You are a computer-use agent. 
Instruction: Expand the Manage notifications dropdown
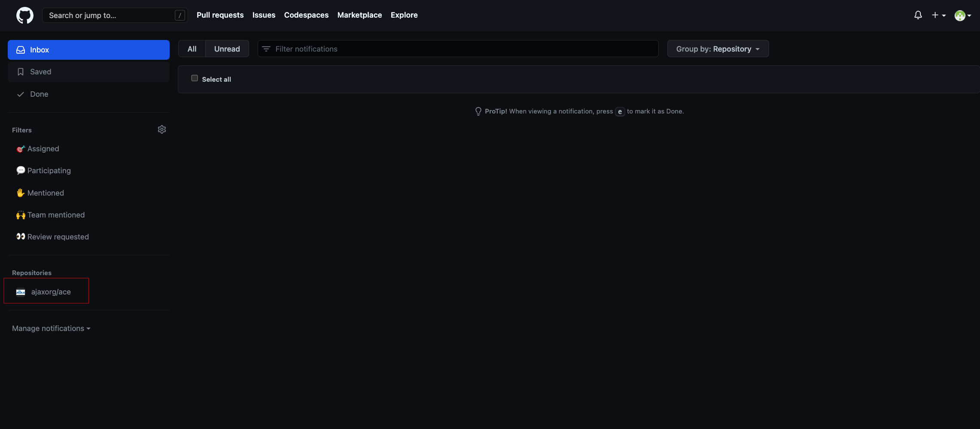click(51, 328)
